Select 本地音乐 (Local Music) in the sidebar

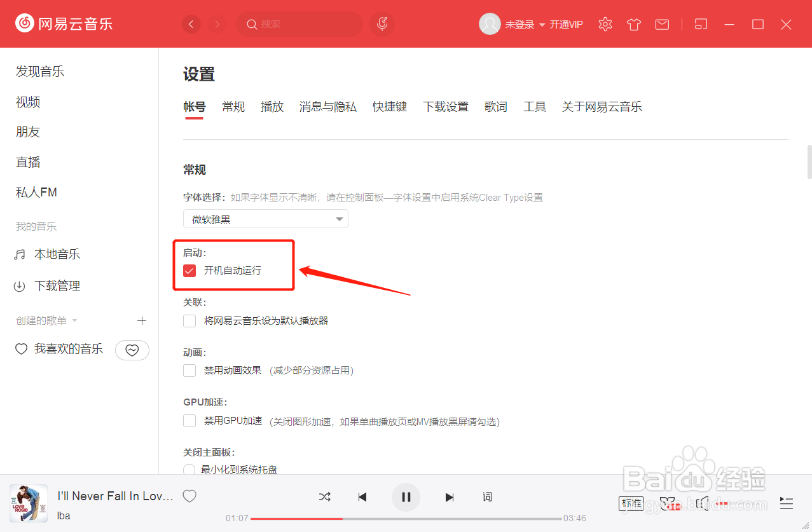56,254
